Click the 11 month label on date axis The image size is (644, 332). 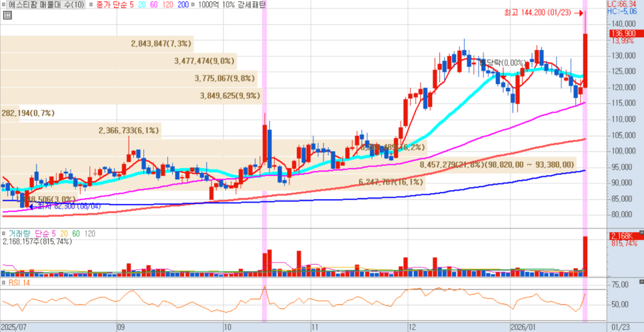pos(315,328)
